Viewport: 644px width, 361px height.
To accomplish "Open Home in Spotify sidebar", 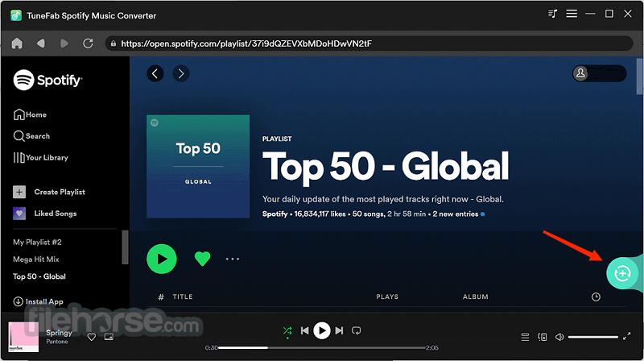I will coord(30,114).
